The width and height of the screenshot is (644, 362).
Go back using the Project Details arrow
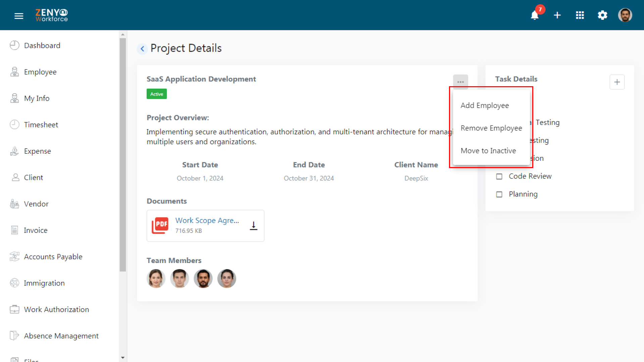(142, 49)
